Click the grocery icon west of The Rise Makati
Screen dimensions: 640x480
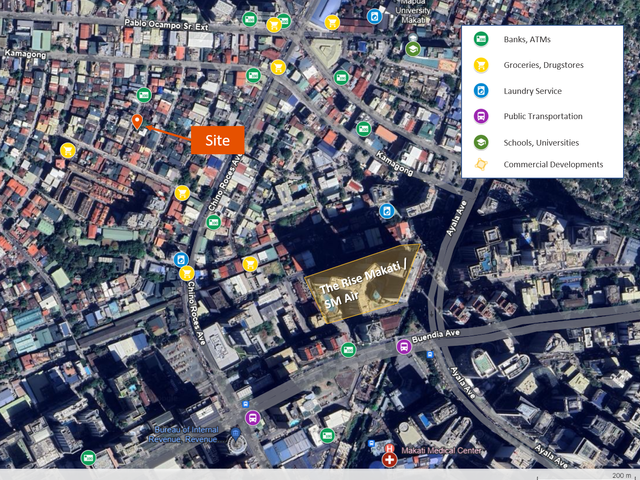250,264
